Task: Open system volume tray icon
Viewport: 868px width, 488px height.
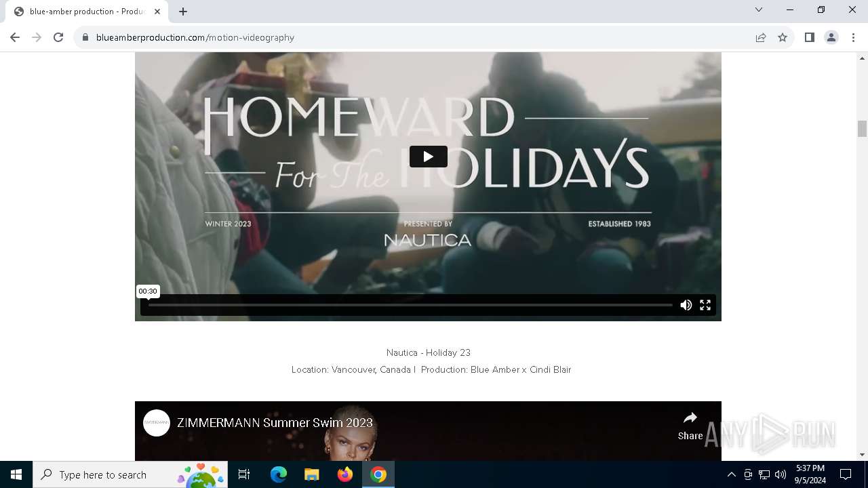Action: (781, 474)
